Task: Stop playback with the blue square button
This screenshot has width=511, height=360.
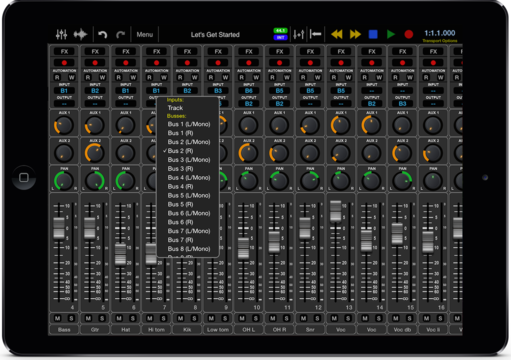Action: tap(373, 34)
